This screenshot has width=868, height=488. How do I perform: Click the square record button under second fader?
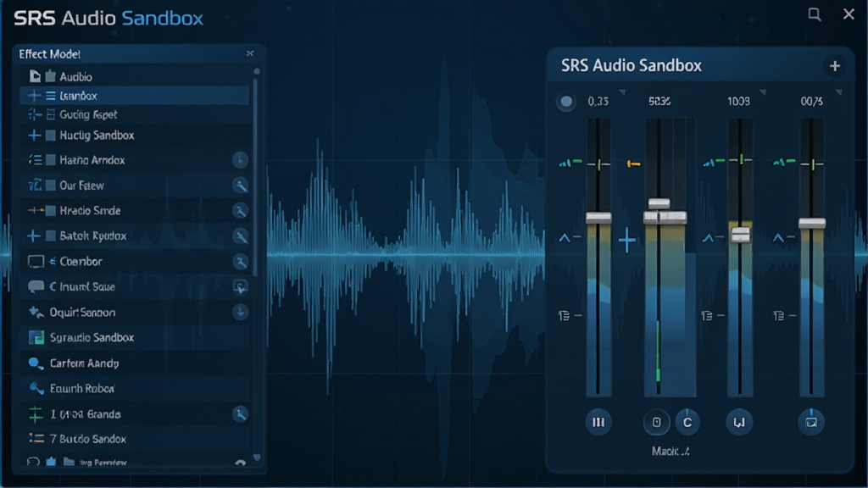(x=657, y=422)
